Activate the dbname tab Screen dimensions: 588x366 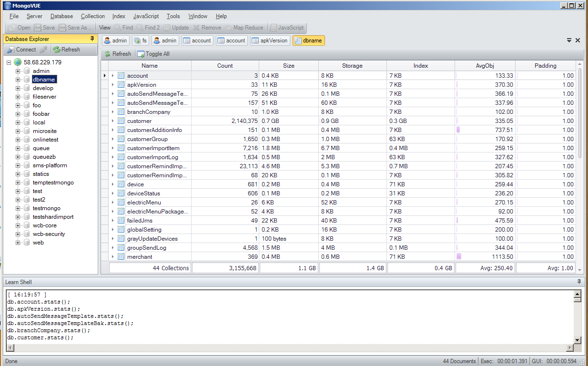(x=308, y=41)
